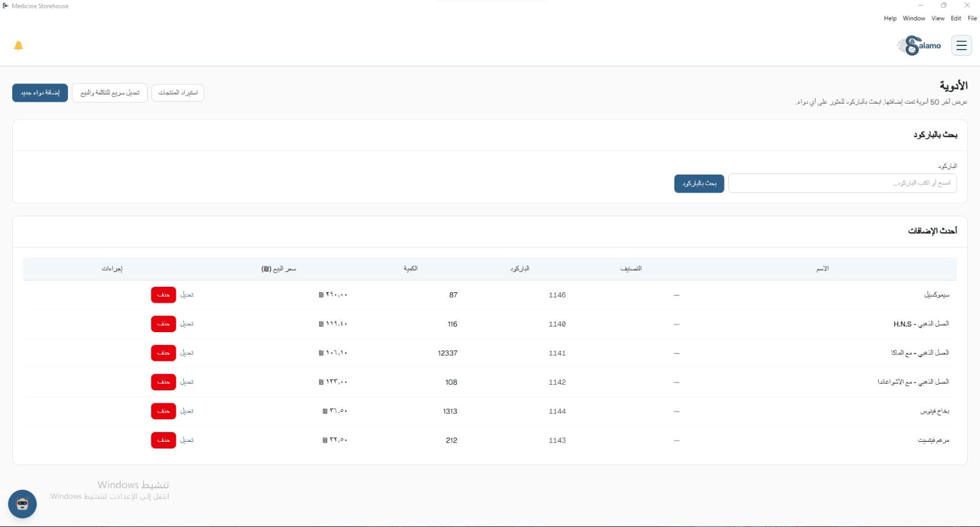Screen dimensions: 980x527
Task: Open the notifications bell
Action: tap(18, 45)
